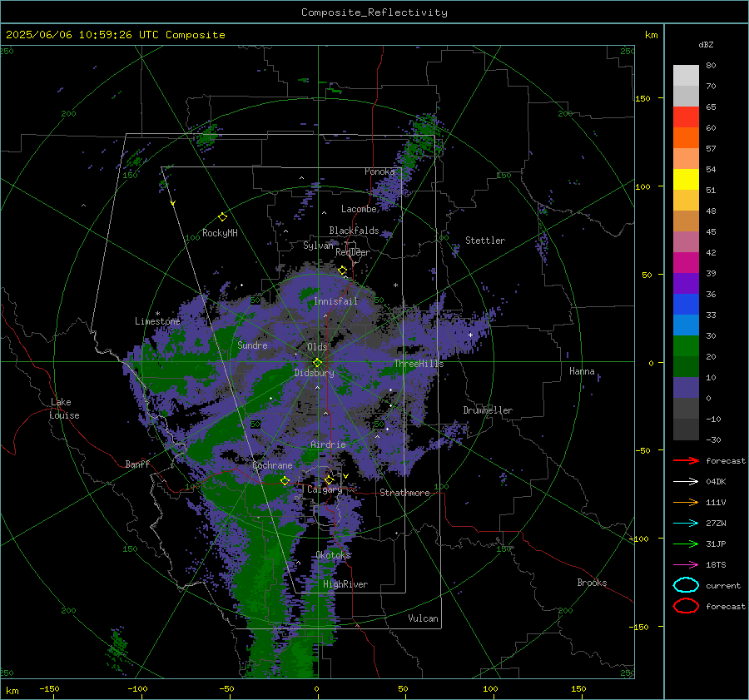749x700 pixels.
Task: Select the Stettler label
Action: pyautogui.click(x=485, y=241)
